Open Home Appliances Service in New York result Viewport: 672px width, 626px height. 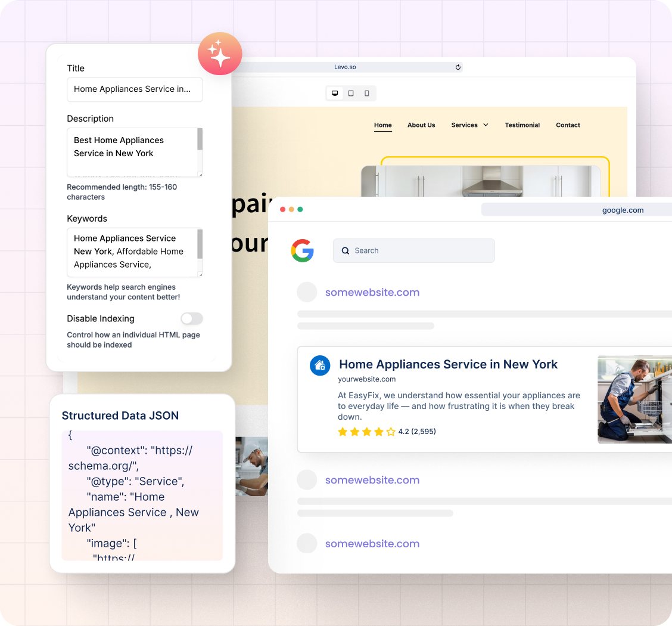click(x=448, y=364)
